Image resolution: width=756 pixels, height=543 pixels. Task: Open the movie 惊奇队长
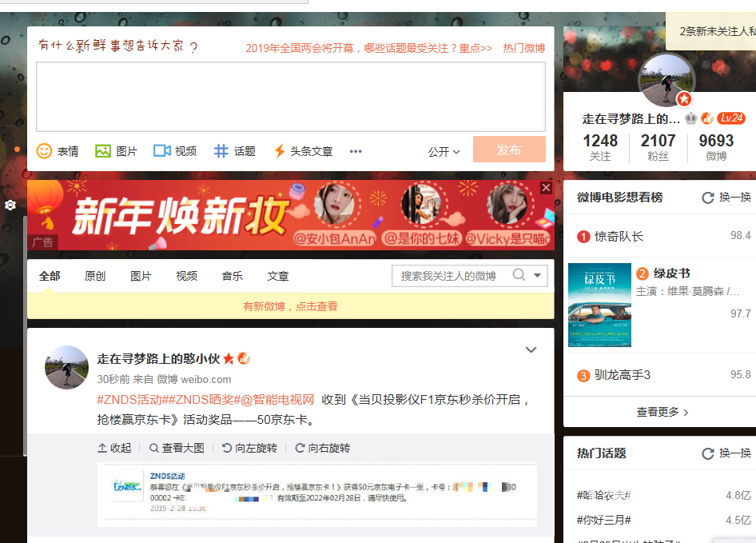coord(619,237)
